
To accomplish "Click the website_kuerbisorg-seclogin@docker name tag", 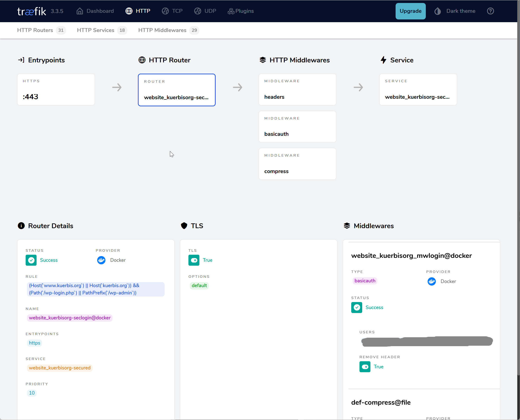I will pyautogui.click(x=70, y=318).
